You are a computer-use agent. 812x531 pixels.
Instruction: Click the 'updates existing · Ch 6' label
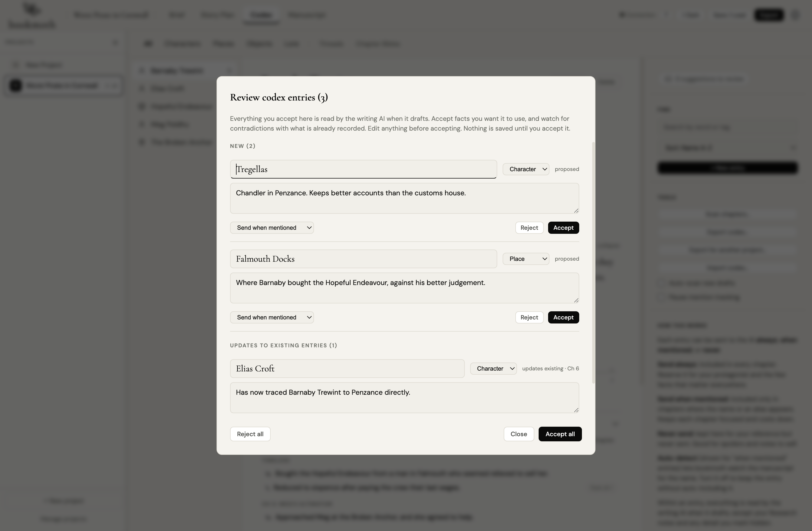(550, 368)
